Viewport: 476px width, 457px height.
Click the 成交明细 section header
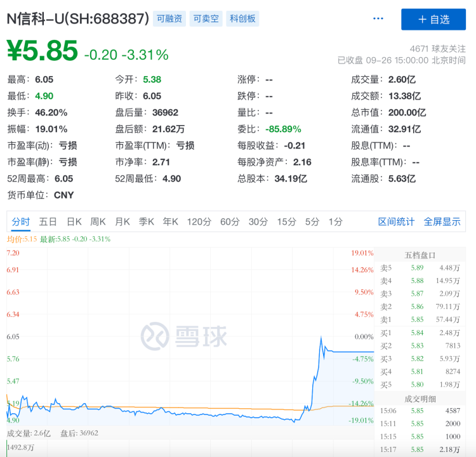tap(420, 399)
